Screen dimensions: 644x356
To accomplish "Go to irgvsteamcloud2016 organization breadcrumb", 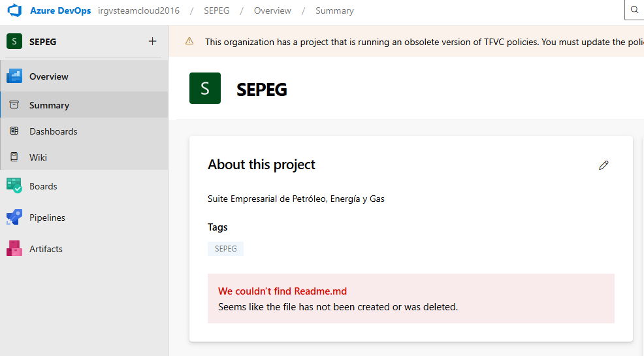I will [x=139, y=10].
